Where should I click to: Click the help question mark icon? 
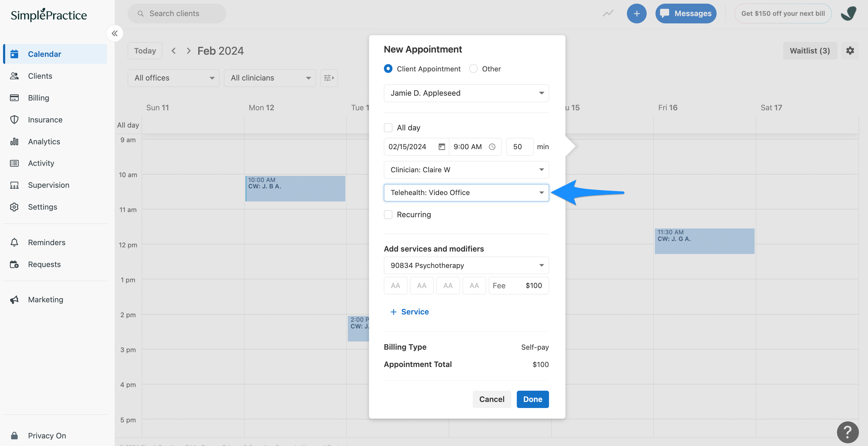pyautogui.click(x=847, y=432)
